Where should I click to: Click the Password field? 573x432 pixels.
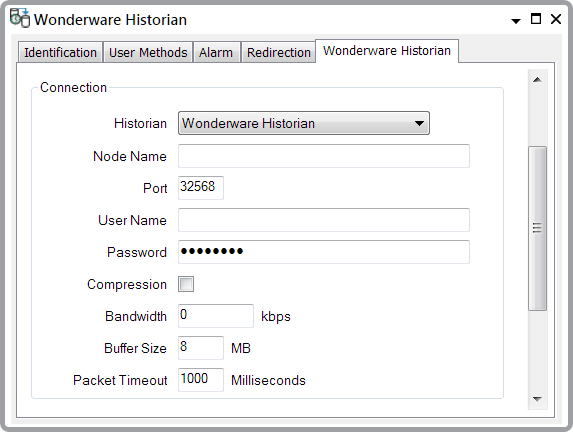[x=324, y=252]
